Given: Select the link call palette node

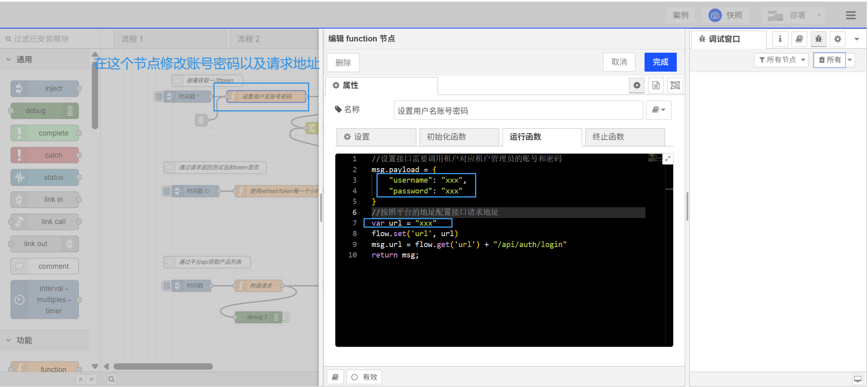Looking at the screenshot, I should click(x=45, y=222).
